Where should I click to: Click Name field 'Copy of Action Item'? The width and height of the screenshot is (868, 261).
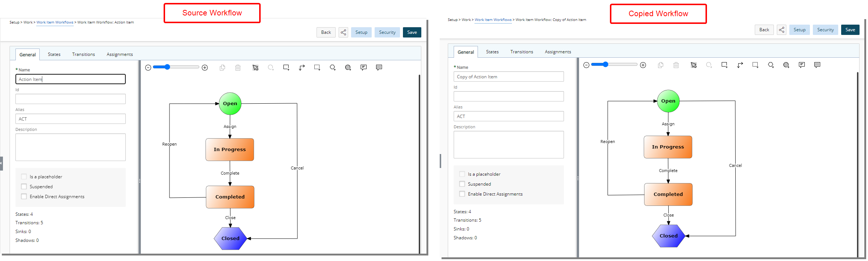[509, 76]
